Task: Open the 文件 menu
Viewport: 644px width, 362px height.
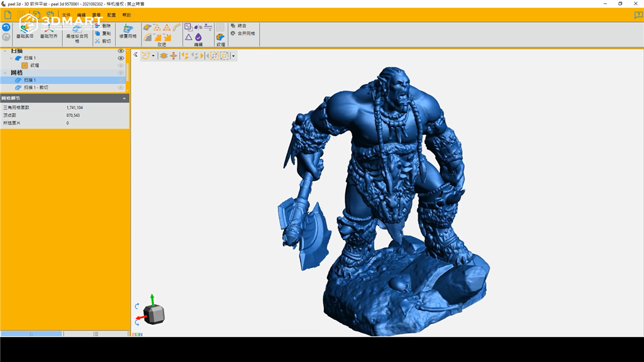Action: click(66, 14)
